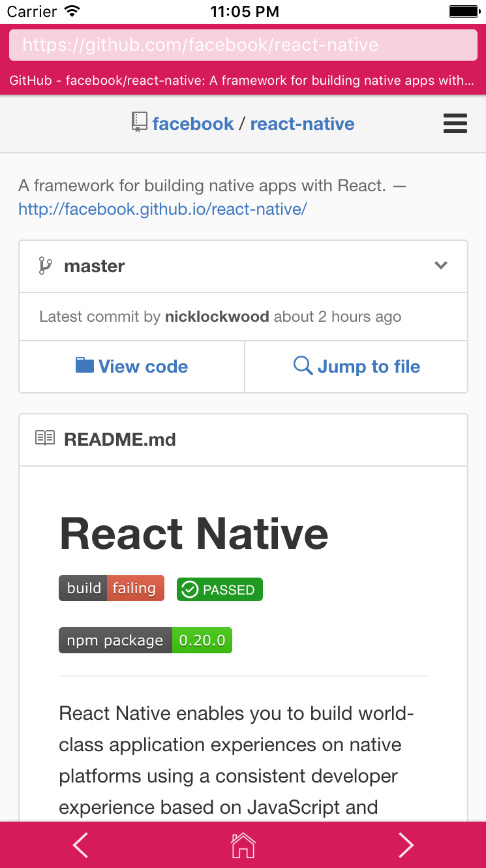Click the repository book icon
The image size is (486, 868).
click(139, 123)
